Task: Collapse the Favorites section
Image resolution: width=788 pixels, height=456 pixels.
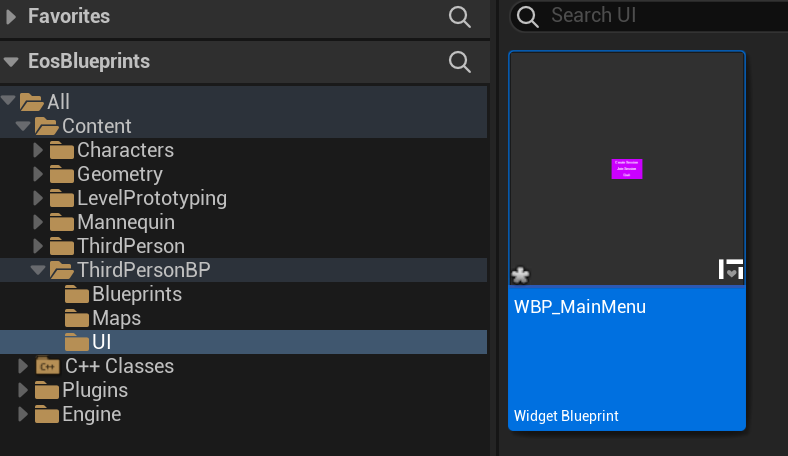Action: point(12,17)
